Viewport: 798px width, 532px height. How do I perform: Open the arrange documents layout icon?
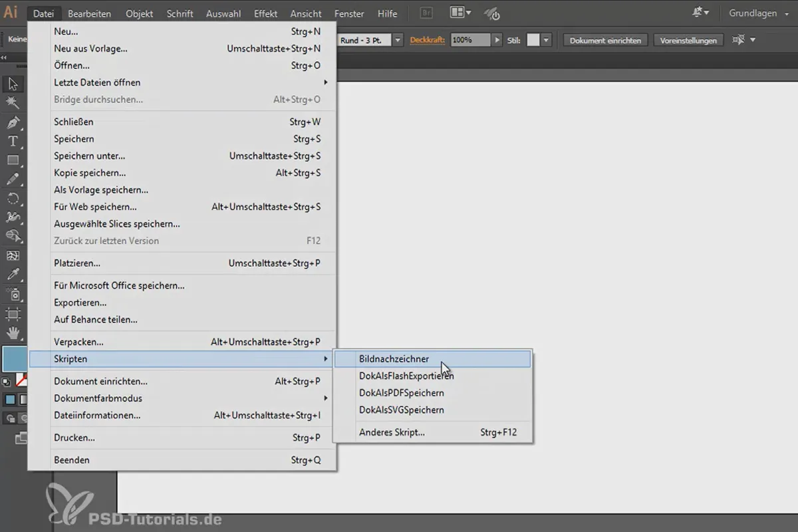(460, 13)
